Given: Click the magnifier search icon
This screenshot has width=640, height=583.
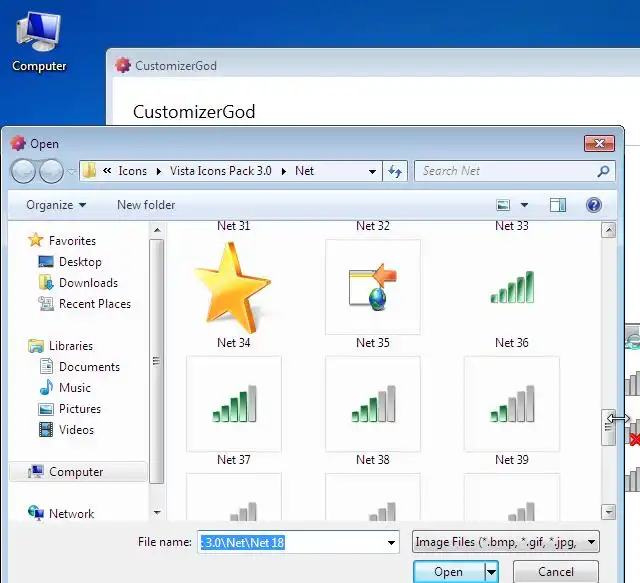Looking at the screenshot, I should [603, 171].
